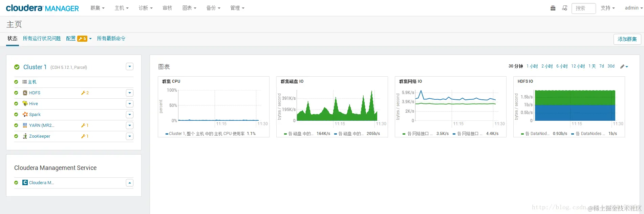Open the 备份 menu
This screenshot has width=644, height=214.
[213, 8]
